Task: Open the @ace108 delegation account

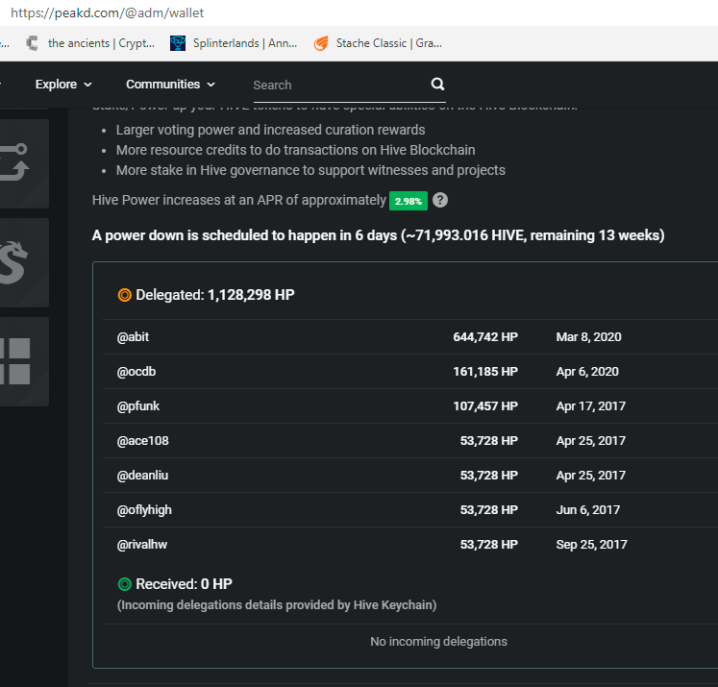Action: [x=142, y=441]
